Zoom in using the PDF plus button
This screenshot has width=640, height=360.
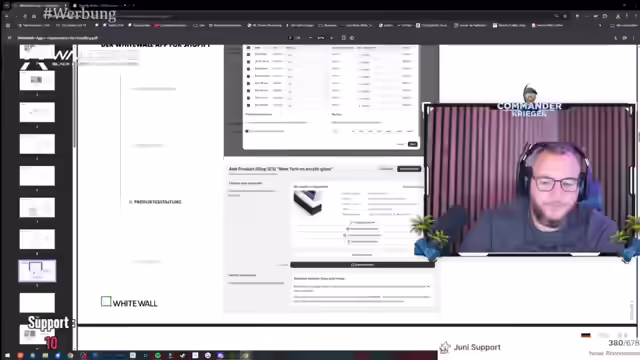(x=331, y=38)
